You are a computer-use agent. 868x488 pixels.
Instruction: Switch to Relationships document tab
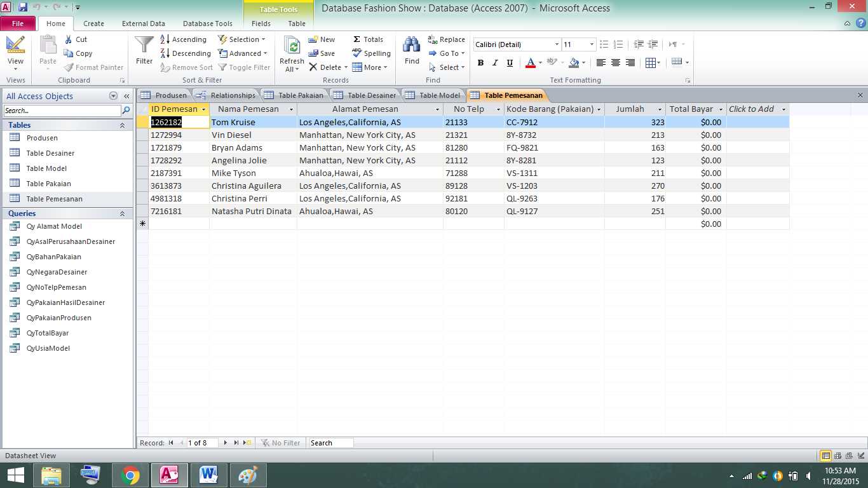tap(226, 95)
